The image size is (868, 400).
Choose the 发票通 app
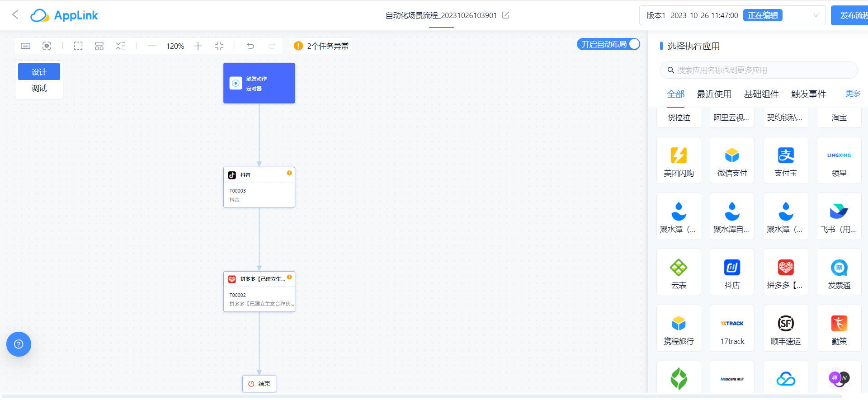tap(839, 273)
